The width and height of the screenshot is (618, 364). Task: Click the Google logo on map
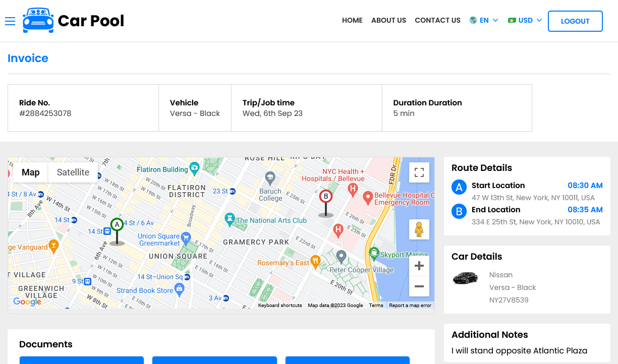(x=27, y=301)
